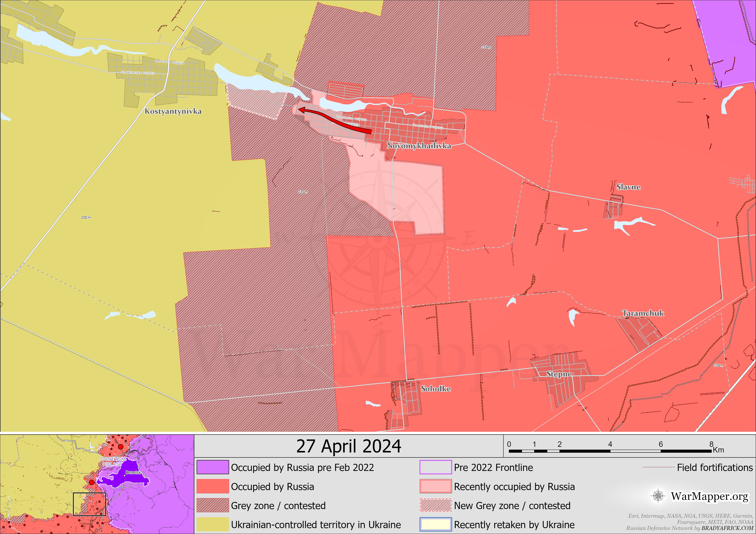
Task: Click the WarMapper compass logo icon
Action: [x=658, y=496]
